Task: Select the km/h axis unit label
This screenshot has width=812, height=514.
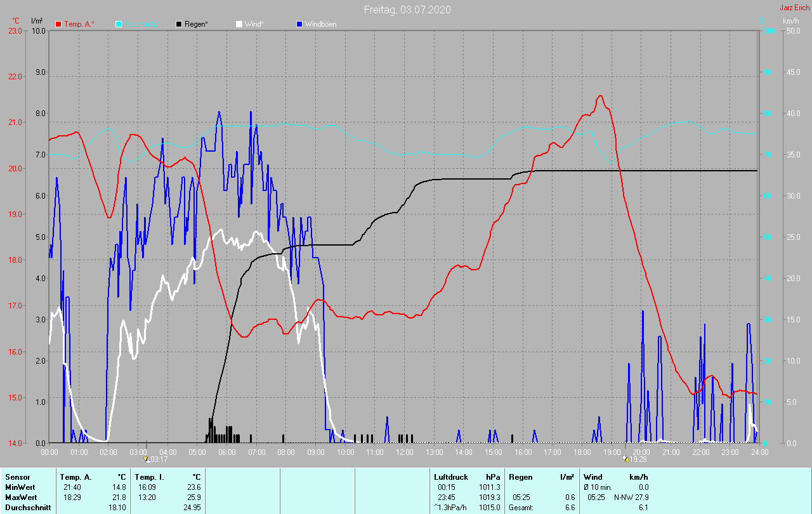Action: (x=790, y=21)
